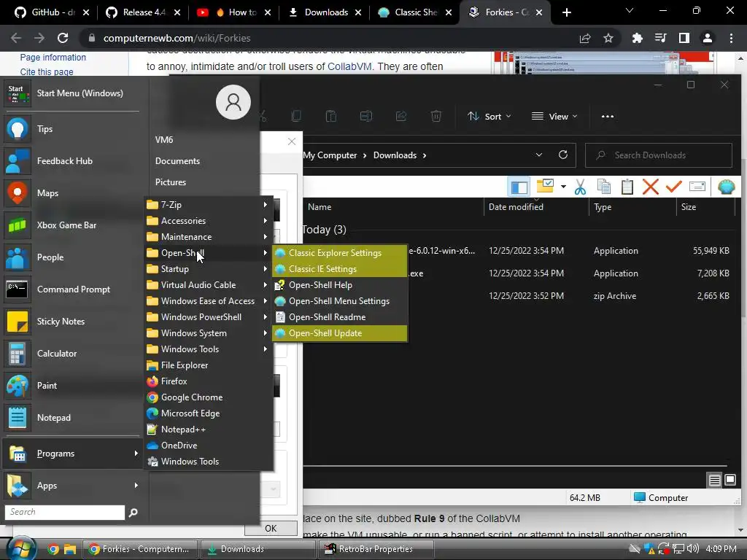Open Chrome extensions puzzle icon
The width and height of the screenshot is (747, 560).
click(x=637, y=38)
